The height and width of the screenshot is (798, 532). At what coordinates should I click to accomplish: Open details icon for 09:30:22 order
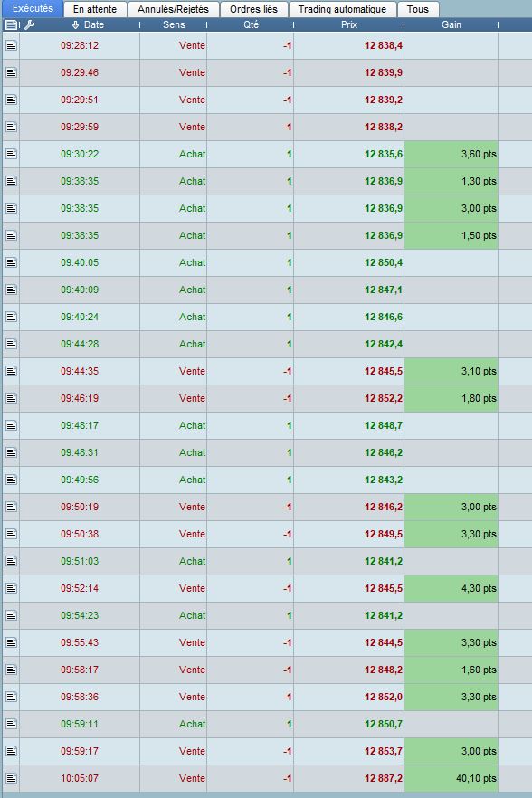pos(11,154)
